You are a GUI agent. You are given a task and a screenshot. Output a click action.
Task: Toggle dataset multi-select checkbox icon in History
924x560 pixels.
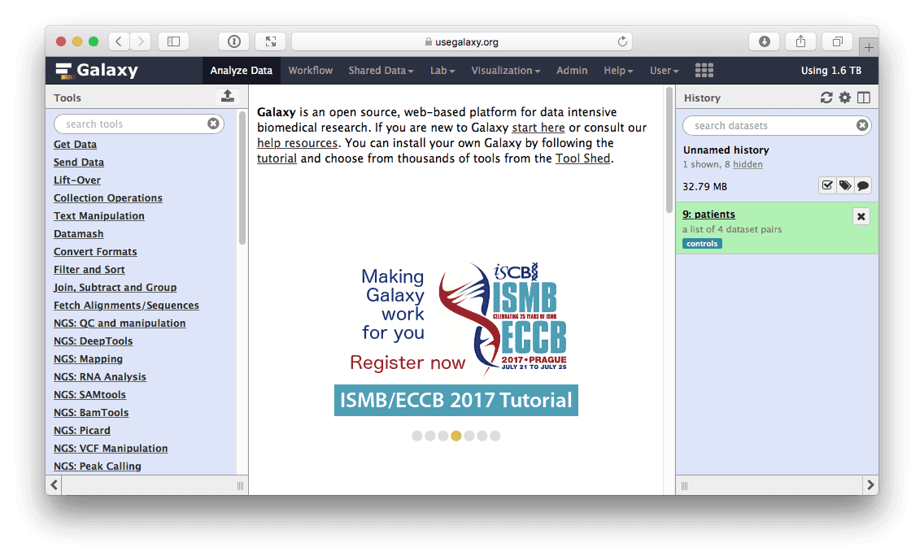click(827, 185)
